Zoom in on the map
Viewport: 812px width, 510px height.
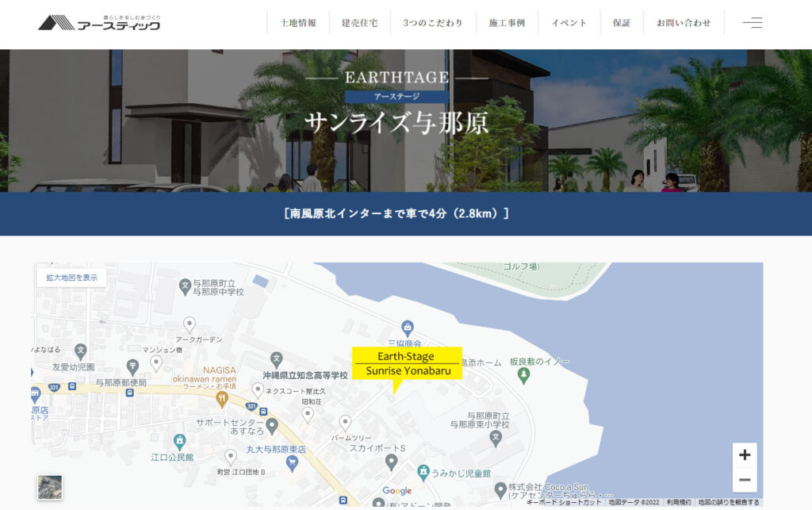click(x=744, y=455)
